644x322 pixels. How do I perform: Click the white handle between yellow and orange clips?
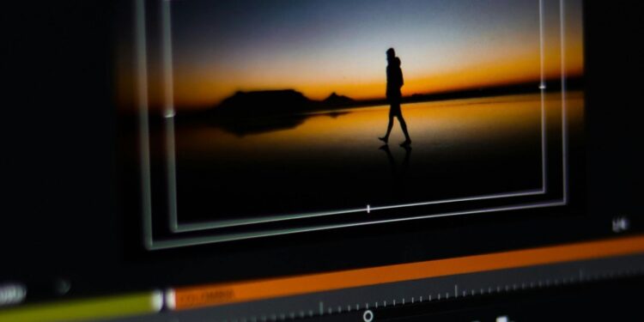(164, 300)
